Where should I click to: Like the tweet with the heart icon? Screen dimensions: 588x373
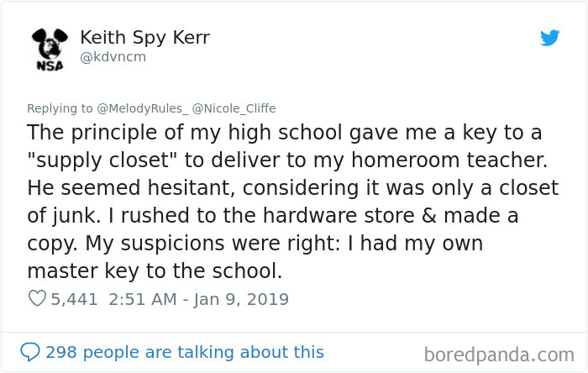pos(37,298)
